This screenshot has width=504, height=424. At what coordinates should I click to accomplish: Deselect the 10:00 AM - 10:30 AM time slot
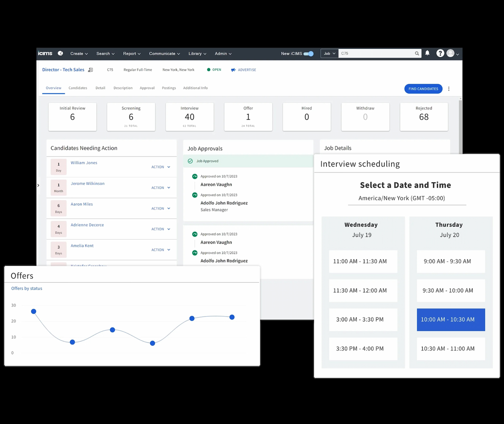click(x=451, y=320)
